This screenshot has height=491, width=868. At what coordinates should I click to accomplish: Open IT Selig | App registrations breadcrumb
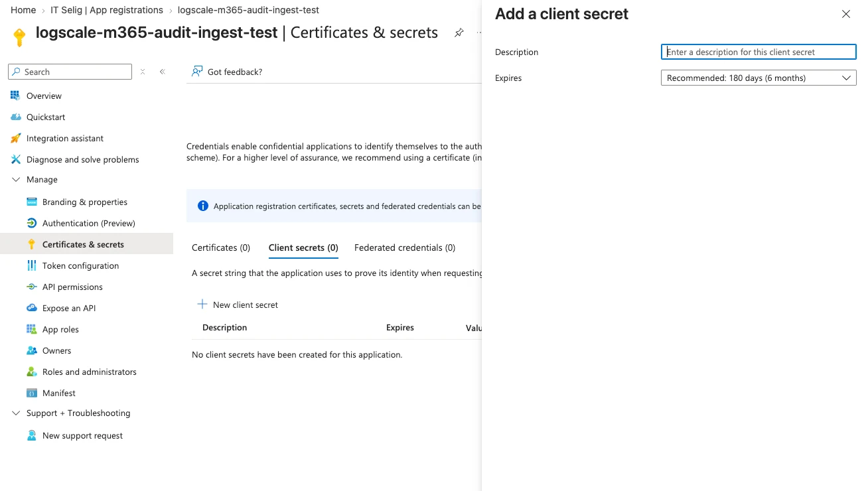[x=107, y=10]
